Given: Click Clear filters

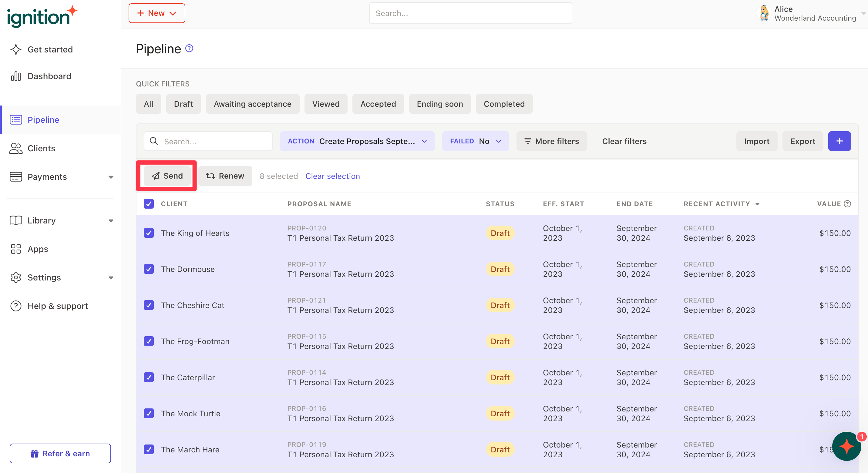Looking at the screenshot, I should pyautogui.click(x=624, y=141).
